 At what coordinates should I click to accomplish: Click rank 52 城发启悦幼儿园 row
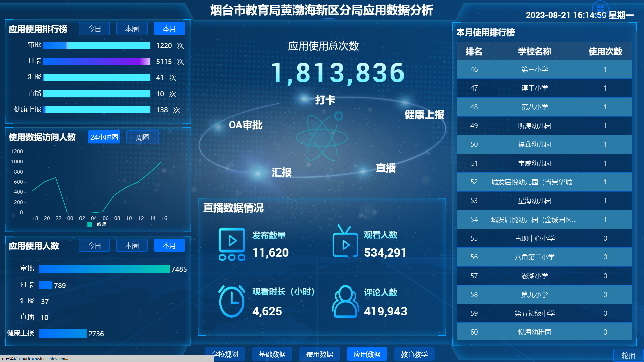tap(544, 182)
